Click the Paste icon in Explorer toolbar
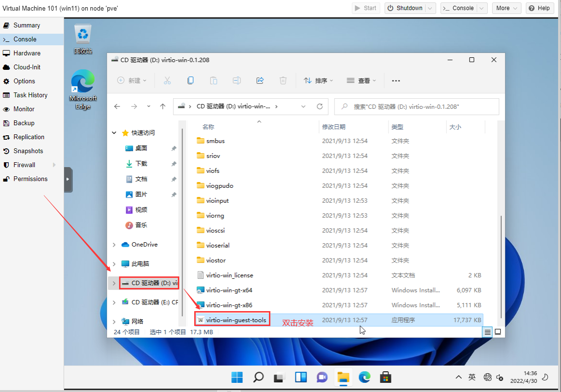The width and height of the screenshot is (561, 392). point(214,81)
